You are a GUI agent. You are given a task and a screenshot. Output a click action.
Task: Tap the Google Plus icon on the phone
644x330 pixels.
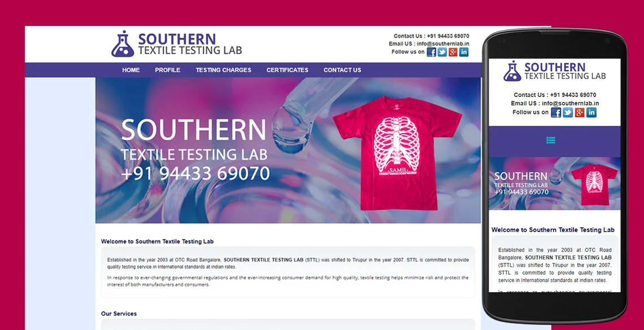(580, 113)
